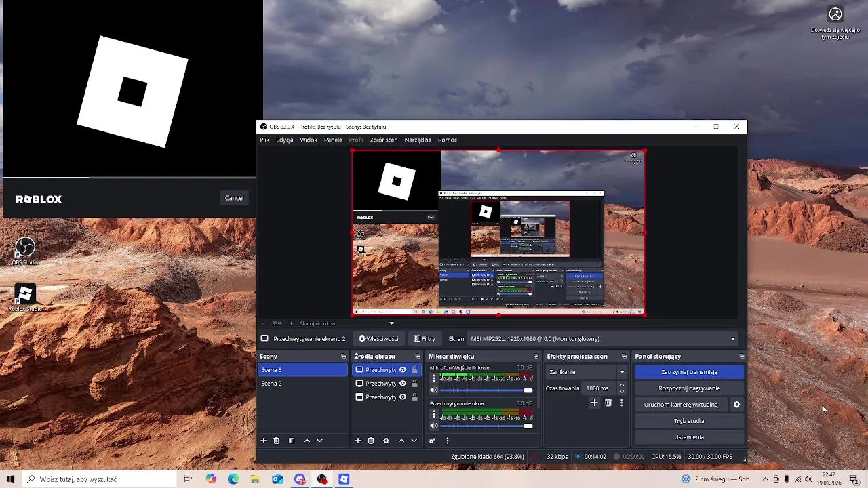
Task: Open Właściwości source properties button
Action: (x=378, y=339)
